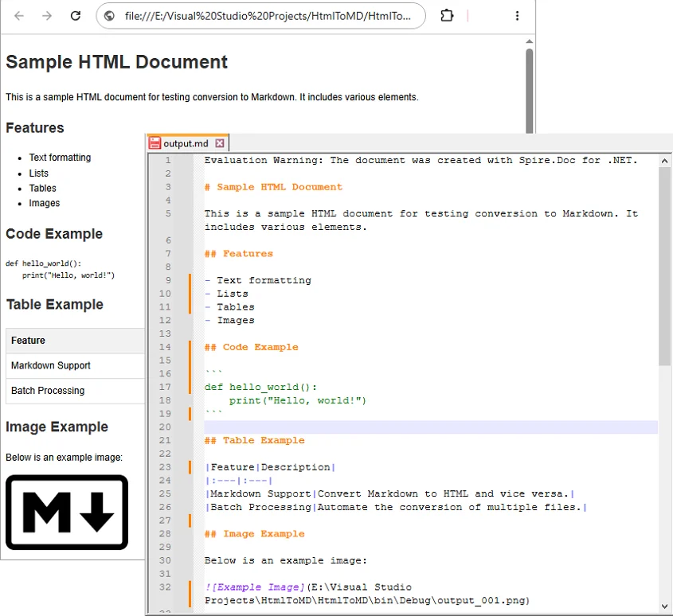Click the editor vertical scrollbar thumb
Screen dimensions: 673x616
pyautogui.click(x=664, y=267)
